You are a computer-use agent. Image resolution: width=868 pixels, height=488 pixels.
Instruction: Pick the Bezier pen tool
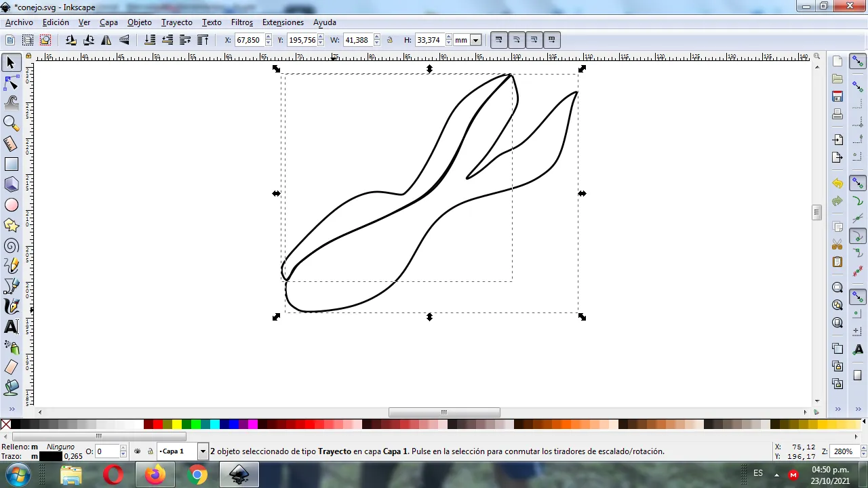tap(11, 286)
